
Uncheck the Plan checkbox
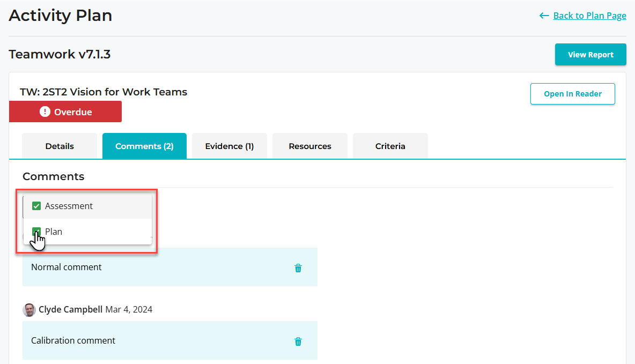pyautogui.click(x=36, y=232)
